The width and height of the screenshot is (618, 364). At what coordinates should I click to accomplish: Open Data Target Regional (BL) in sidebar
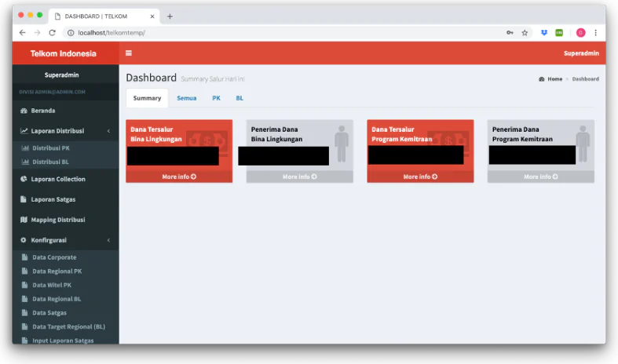tap(65, 326)
